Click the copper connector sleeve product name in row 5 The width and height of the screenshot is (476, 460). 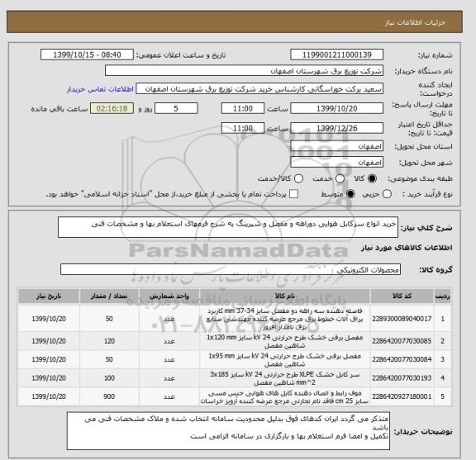(x=285, y=397)
